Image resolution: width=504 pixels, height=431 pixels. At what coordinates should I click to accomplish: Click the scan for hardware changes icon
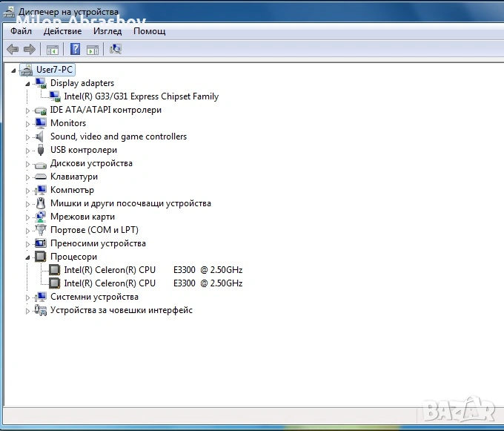[x=115, y=50]
